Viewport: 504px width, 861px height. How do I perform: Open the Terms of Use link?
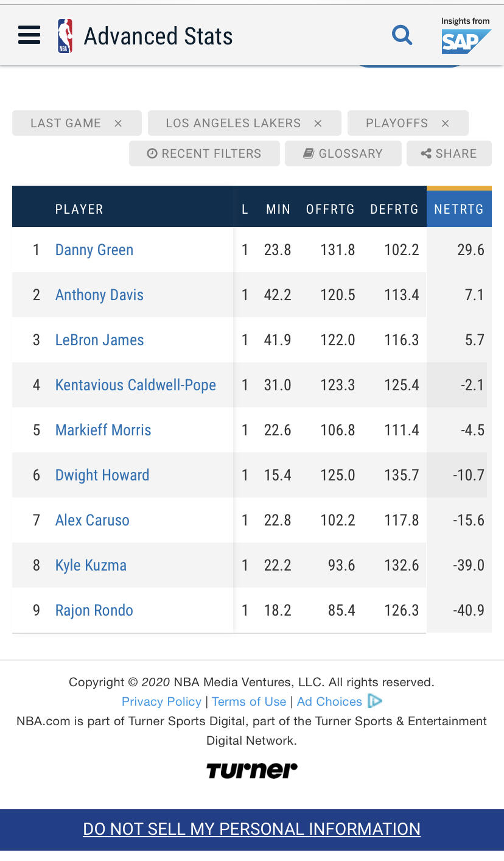249,701
